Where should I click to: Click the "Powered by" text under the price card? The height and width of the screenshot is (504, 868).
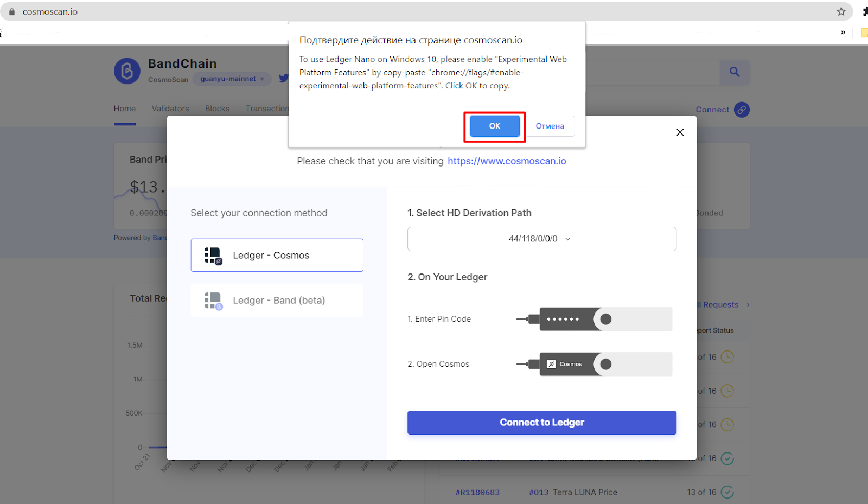tap(132, 238)
